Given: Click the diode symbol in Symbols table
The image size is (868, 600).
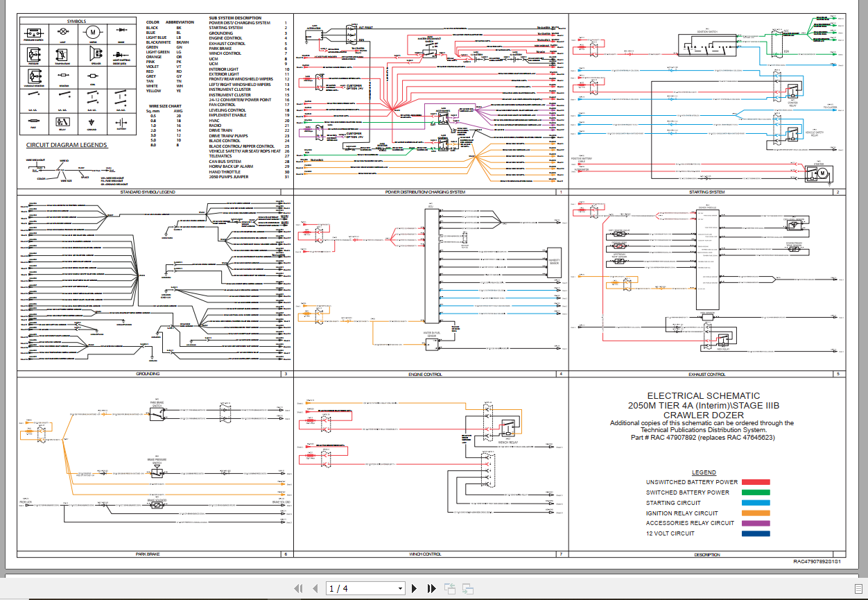Looking at the screenshot, I should [x=122, y=31].
